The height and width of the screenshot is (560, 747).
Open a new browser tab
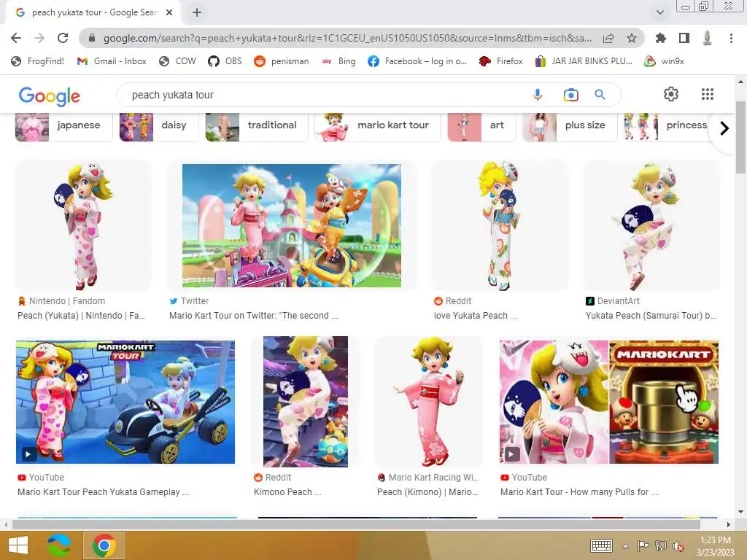[x=197, y=12]
